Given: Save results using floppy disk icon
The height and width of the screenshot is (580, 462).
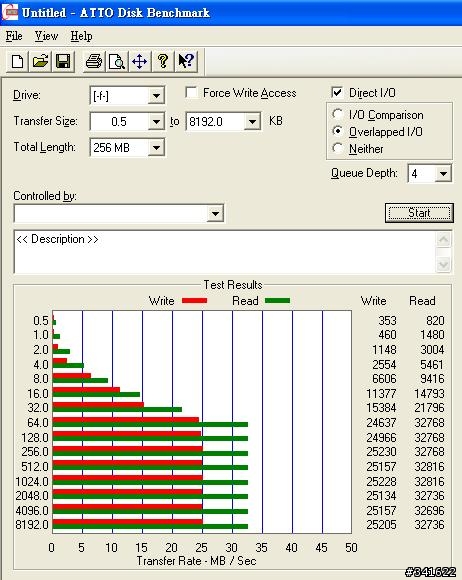Looking at the screenshot, I should [63, 61].
